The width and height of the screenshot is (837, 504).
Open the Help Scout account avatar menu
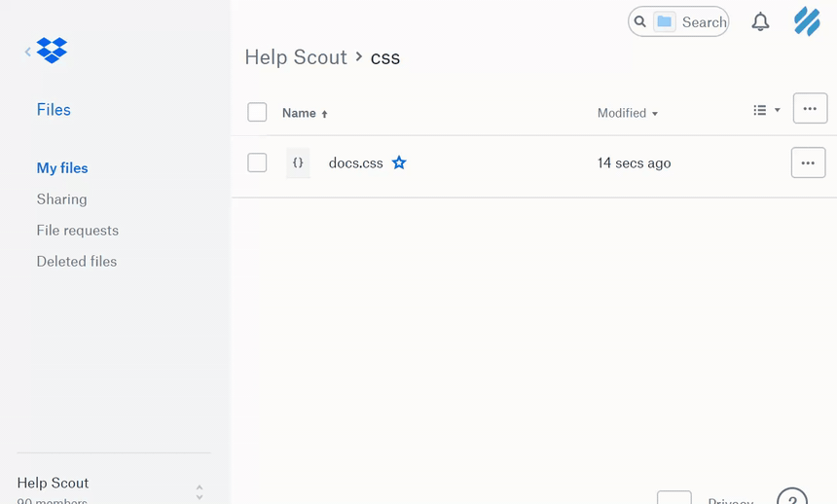pyautogui.click(x=807, y=21)
